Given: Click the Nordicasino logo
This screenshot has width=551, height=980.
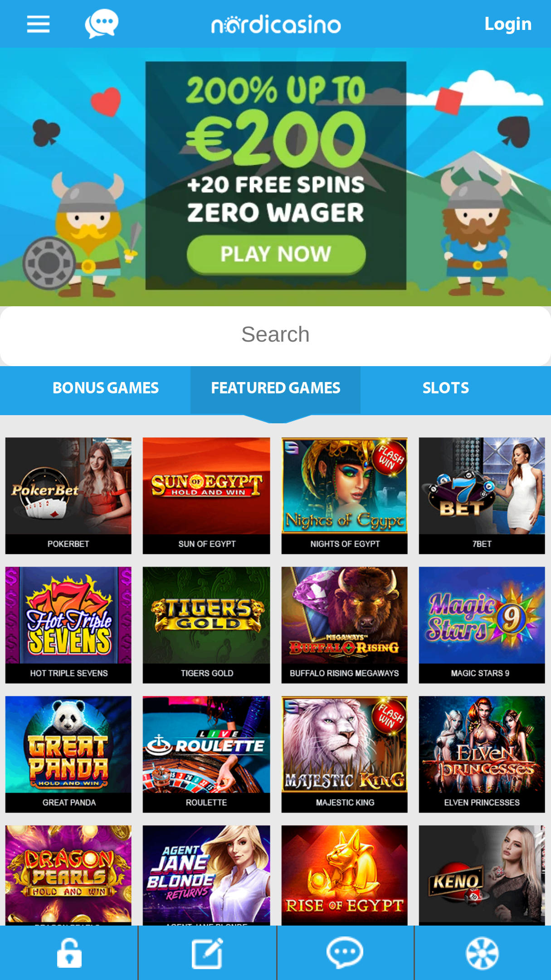Looking at the screenshot, I should click(276, 24).
